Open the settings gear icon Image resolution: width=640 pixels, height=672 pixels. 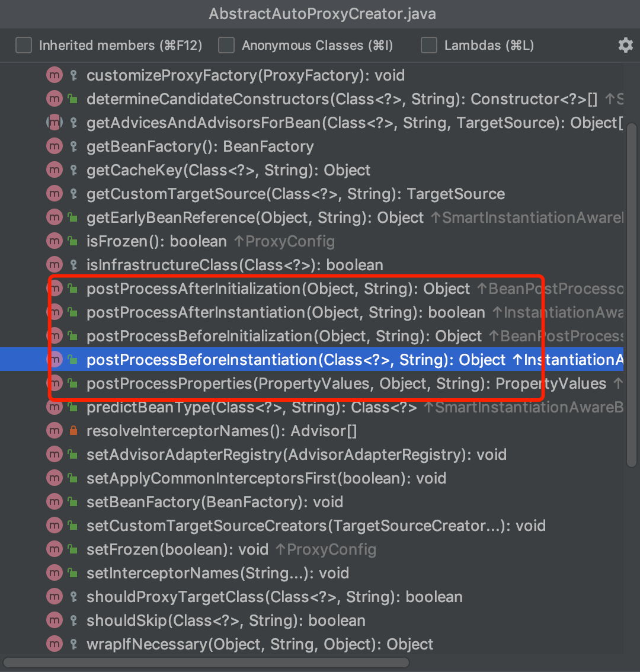626,45
